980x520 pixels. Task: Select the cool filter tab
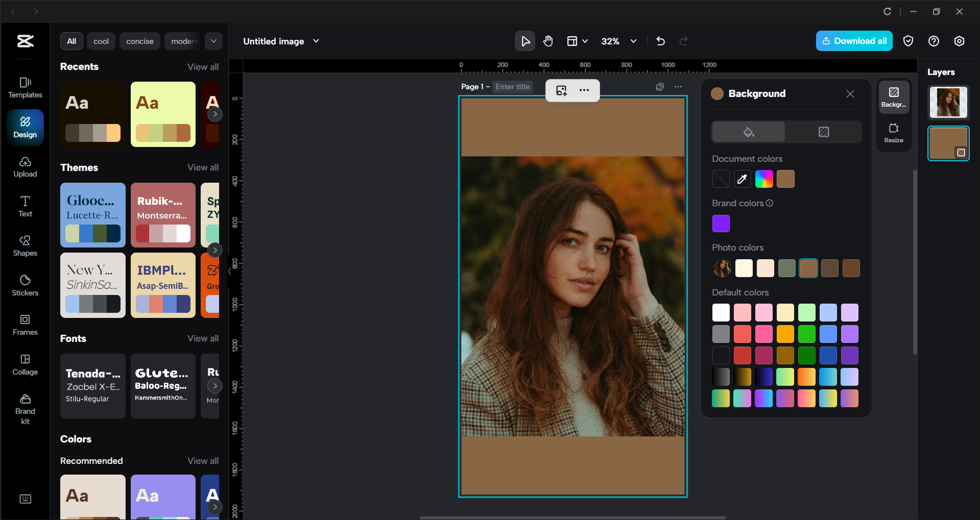101,41
